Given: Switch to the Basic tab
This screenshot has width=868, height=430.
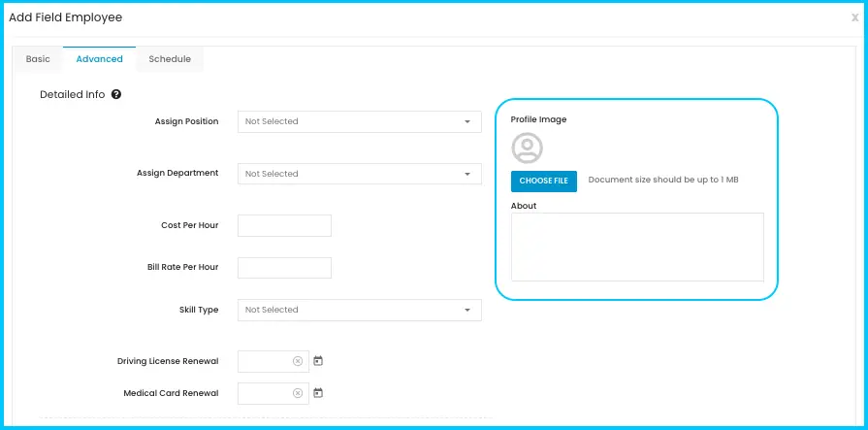Looking at the screenshot, I should click(x=38, y=59).
